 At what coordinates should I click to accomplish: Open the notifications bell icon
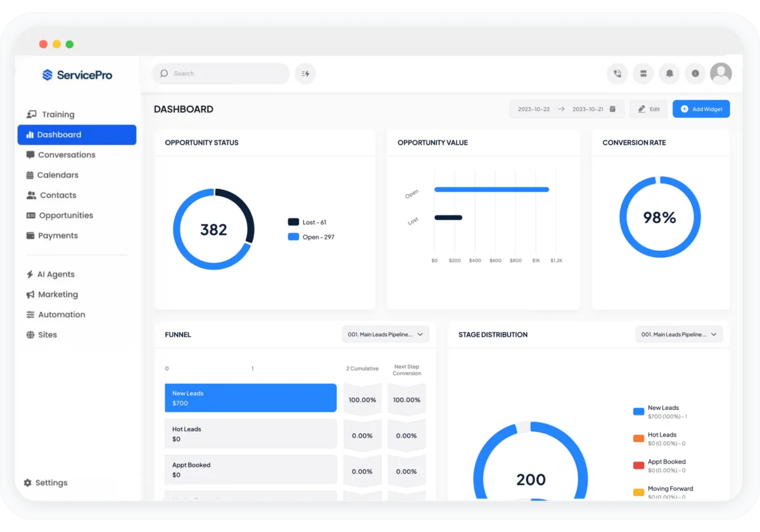click(x=669, y=73)
